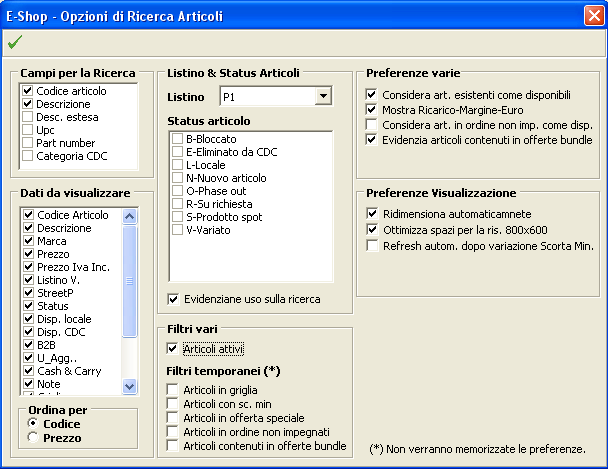Enable Categoria CDC search field
This screenshot has width=608, height=469.
28,155
